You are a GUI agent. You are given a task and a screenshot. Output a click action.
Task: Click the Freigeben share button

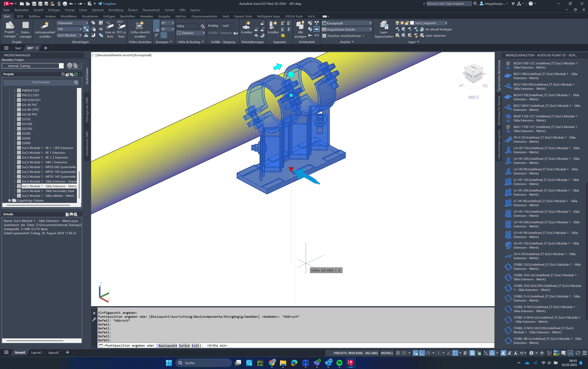pyautogui.click(x=107, y=4)
